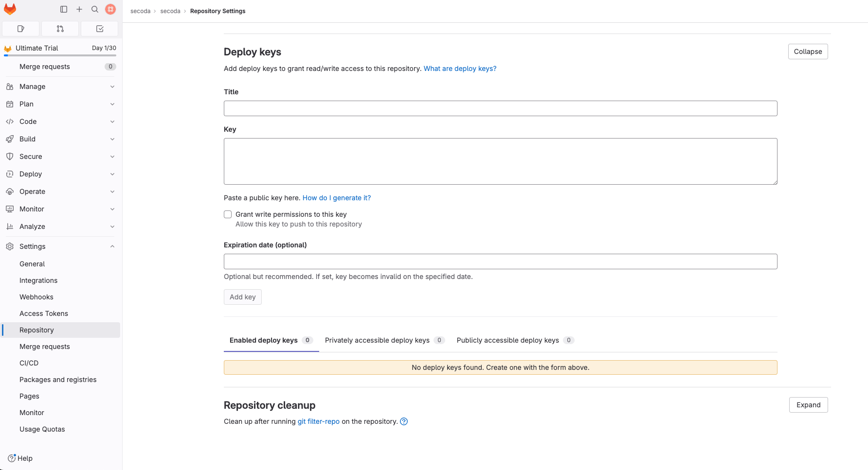The height and width of the screenshot is (470, 868).
Task: Click the search magnifier icon
Action: coord(95,9)
